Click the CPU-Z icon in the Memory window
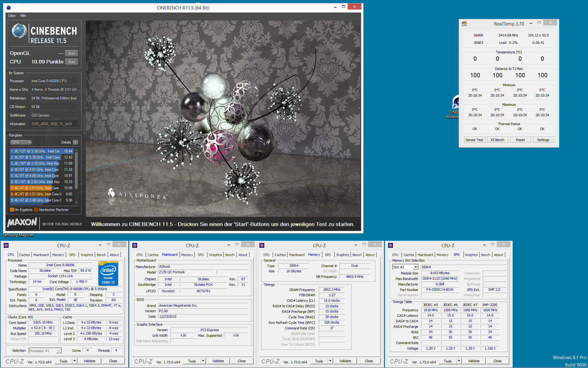The image size is (588, 368). coord(262,245)
